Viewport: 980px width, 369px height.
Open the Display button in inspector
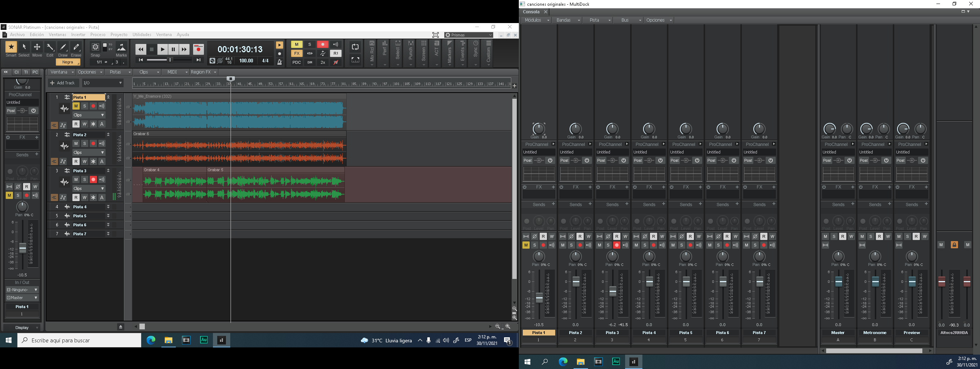22,328
